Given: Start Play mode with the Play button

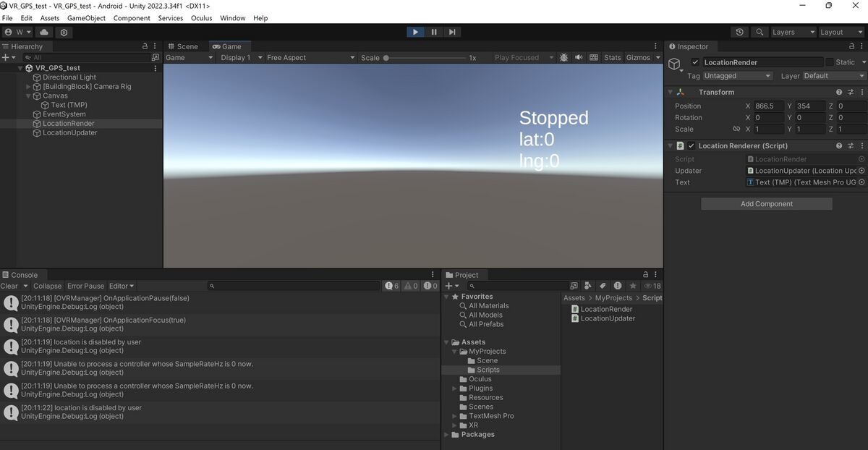Looking at the screenshot, I should 415,32.
